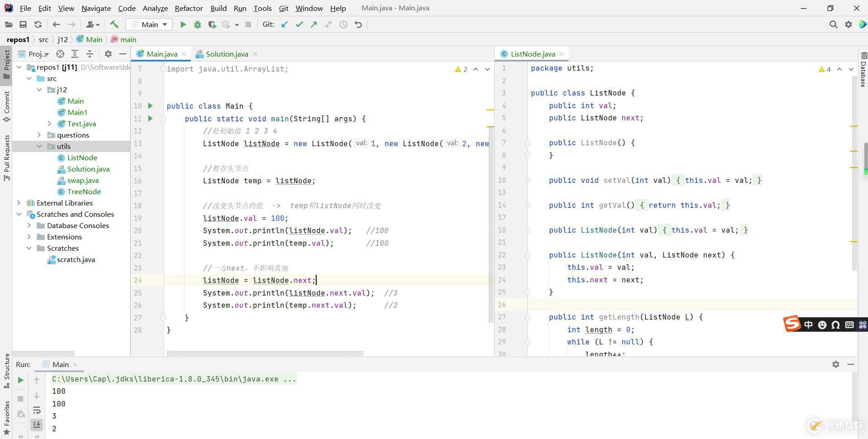Click the Build project hammer icon
The height and width of the screenshot is (439, 868).
tap(114, 24)
